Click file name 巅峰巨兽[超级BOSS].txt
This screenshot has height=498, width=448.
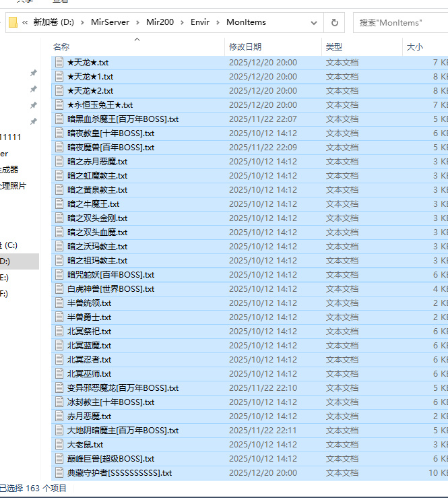pyautogui.click(x=110, y=459)
